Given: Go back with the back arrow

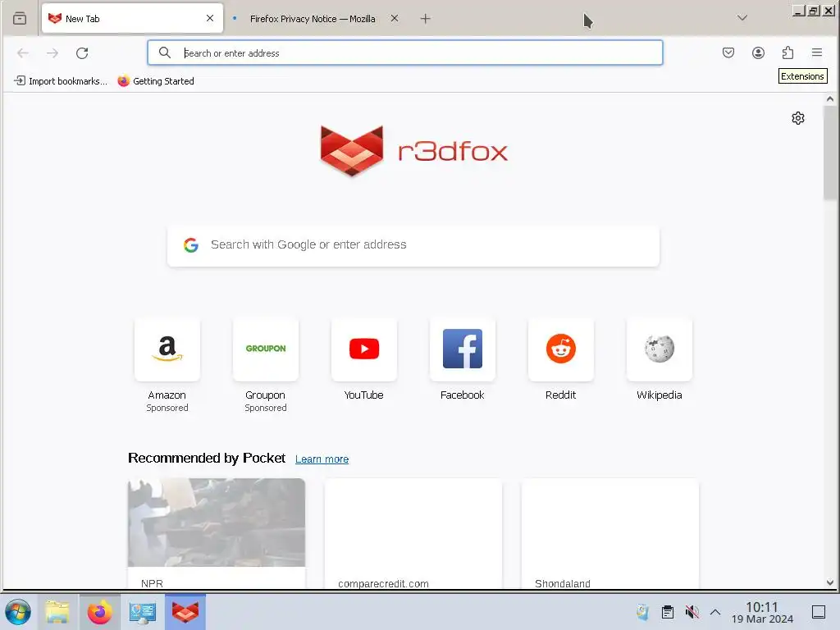Looking at the screenshot, I should [x=22, y=52].
